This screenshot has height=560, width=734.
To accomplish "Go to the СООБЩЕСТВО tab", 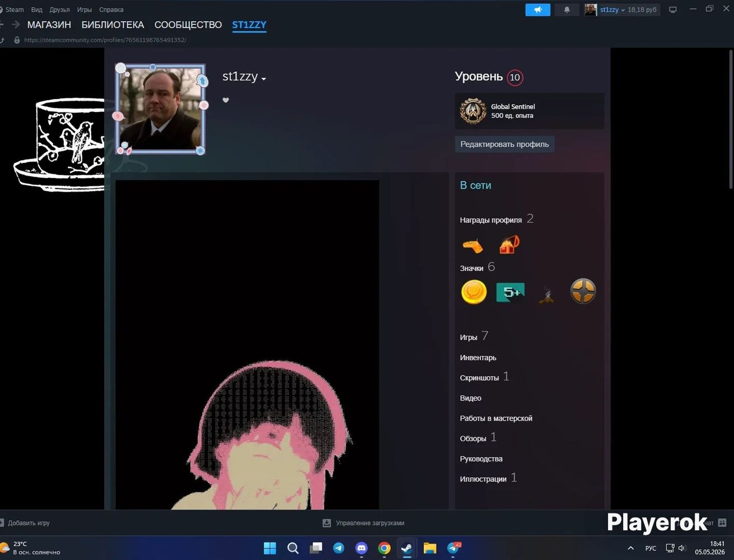I will pyautogui.click(x=188, y=25).
